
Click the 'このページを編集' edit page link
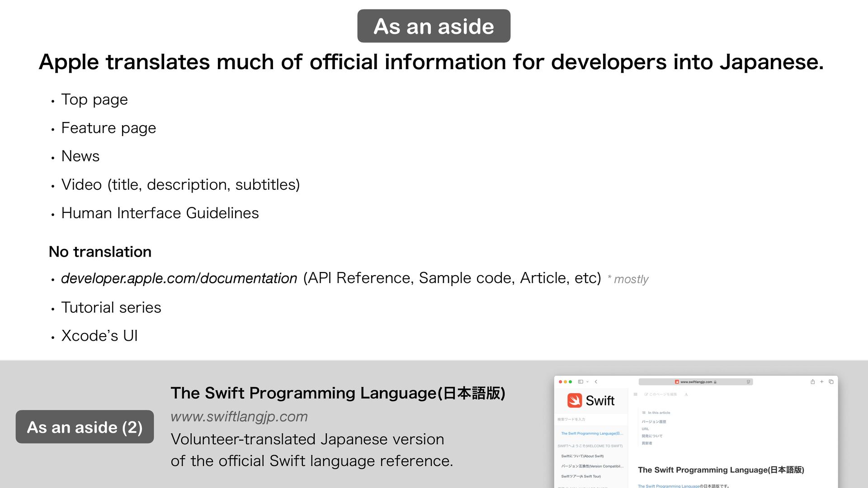pos(660,394)
